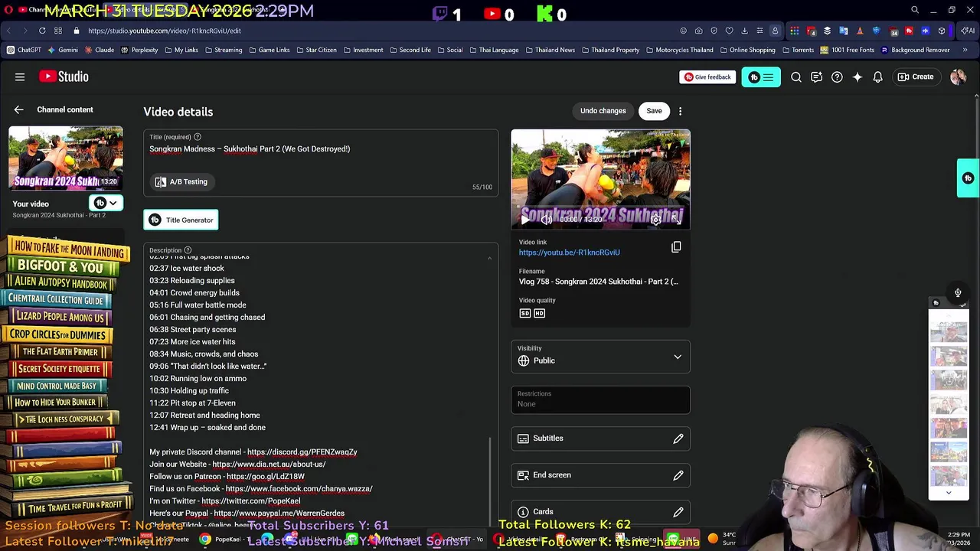Edit Subtitles with the pencil icon
The width and height of the screenshot is (980, 551).
(678, 439)
